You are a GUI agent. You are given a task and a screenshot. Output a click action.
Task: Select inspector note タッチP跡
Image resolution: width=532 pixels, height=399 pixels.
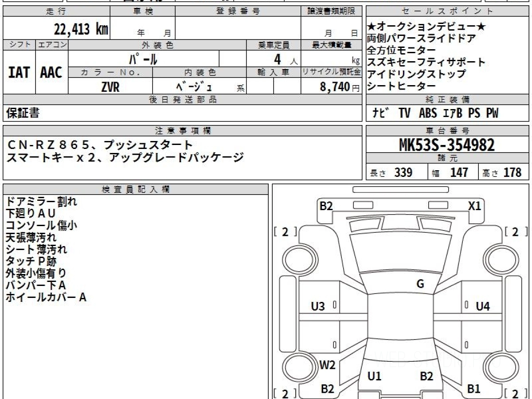click(x=31, y=262)
